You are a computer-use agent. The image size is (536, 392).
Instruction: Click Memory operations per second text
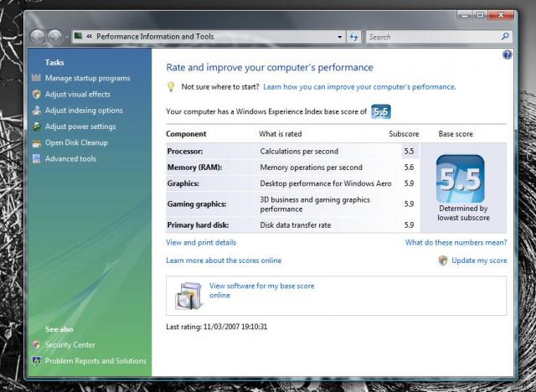[311, 168]
